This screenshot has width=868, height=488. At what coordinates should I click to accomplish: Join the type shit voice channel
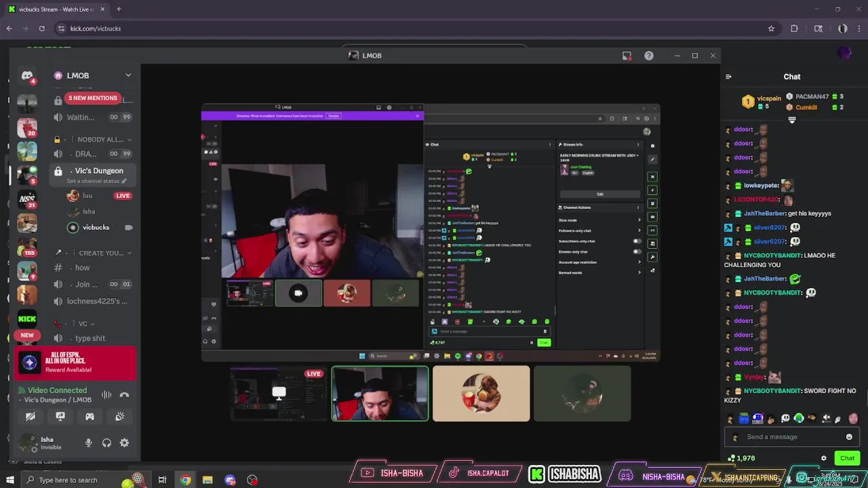pyautogui.click(x=93, y=338)
